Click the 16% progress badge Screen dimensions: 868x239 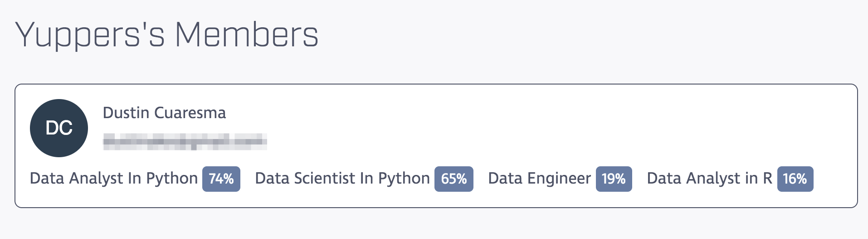pyautogui.click(x=795, y=179)
